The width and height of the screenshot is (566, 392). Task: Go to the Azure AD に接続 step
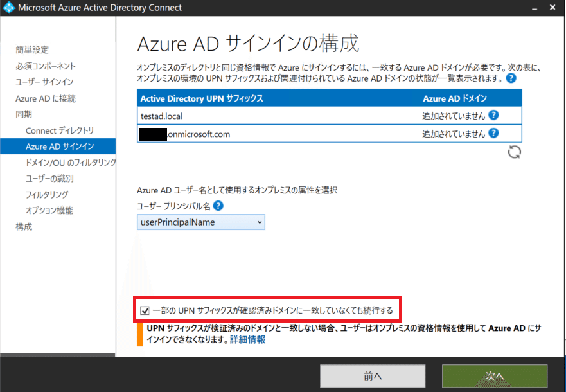46,98
